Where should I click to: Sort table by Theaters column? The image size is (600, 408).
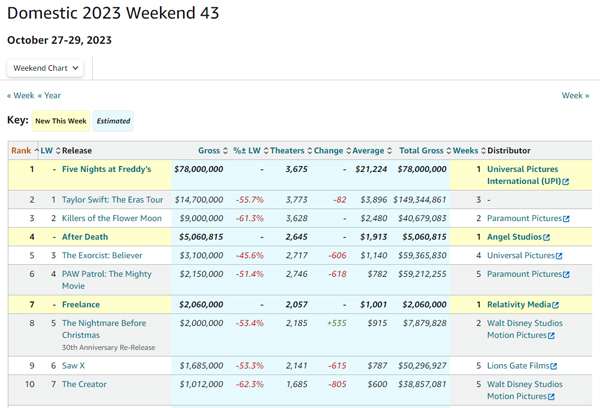291,150
